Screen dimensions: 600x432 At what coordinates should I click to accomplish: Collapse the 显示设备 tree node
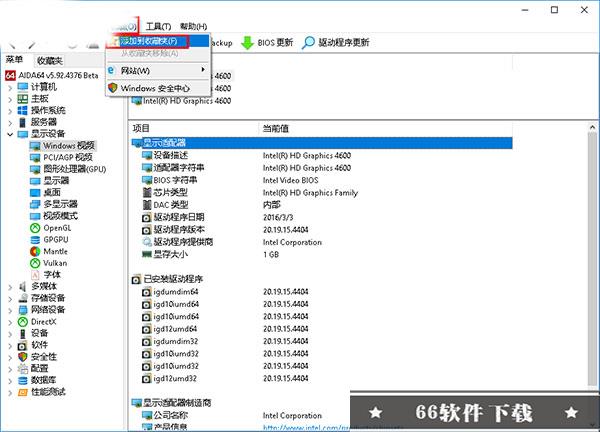[x=10, y=134]
